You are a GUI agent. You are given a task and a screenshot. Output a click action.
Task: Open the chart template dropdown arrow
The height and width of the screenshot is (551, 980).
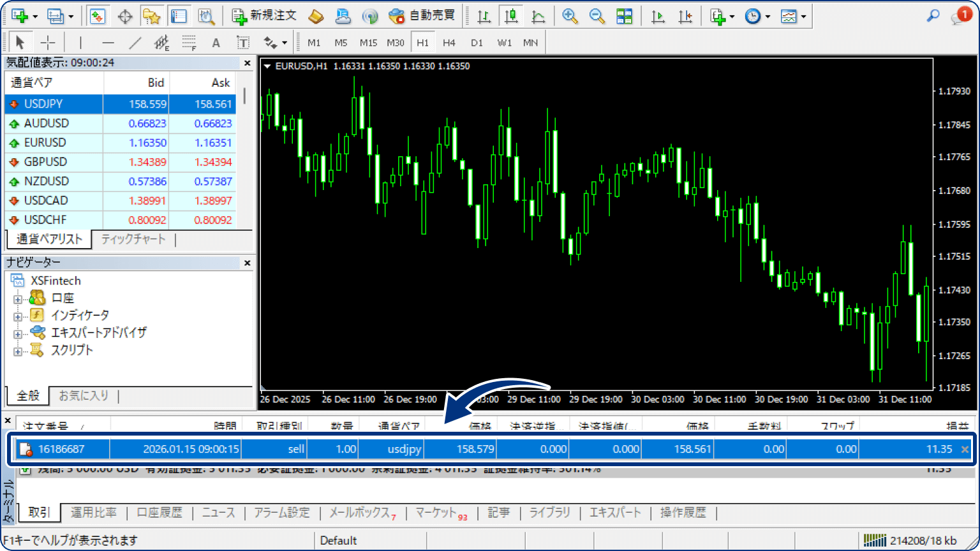pyautogui.click(x=803, y=17)
